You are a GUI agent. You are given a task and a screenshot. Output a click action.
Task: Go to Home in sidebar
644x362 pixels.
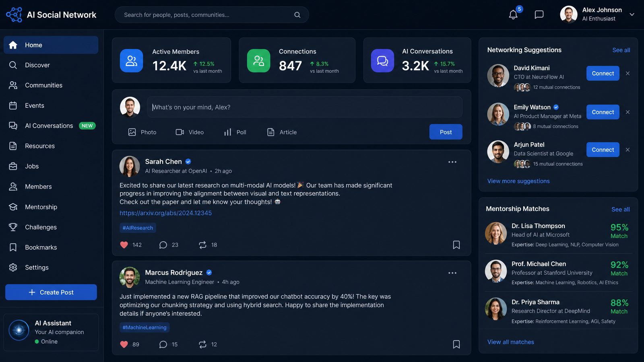[x=51, y=45]
